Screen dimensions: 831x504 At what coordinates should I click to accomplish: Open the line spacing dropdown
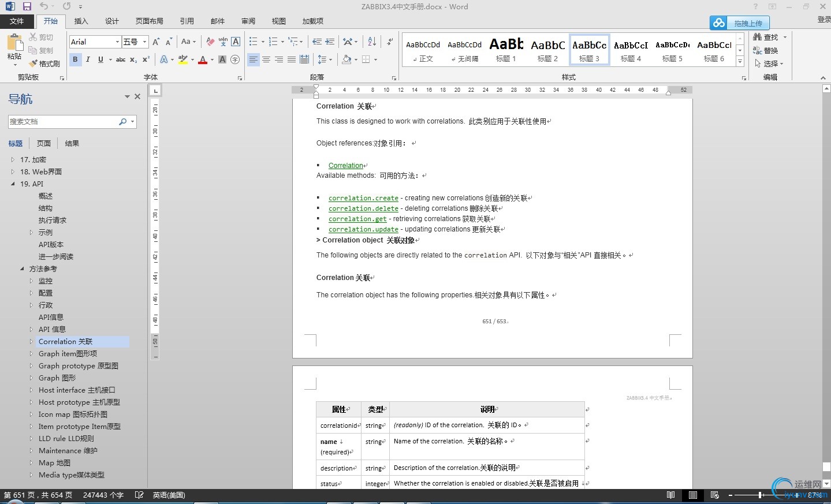325,59
